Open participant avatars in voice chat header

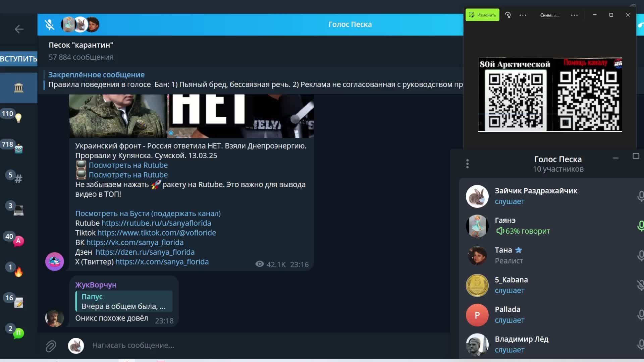click(80, 24)
